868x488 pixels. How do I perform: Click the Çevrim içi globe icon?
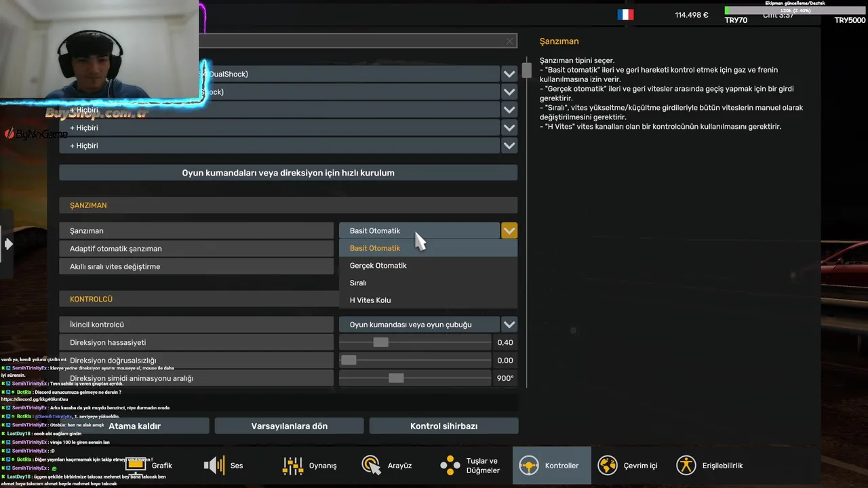tap(608, 465)
